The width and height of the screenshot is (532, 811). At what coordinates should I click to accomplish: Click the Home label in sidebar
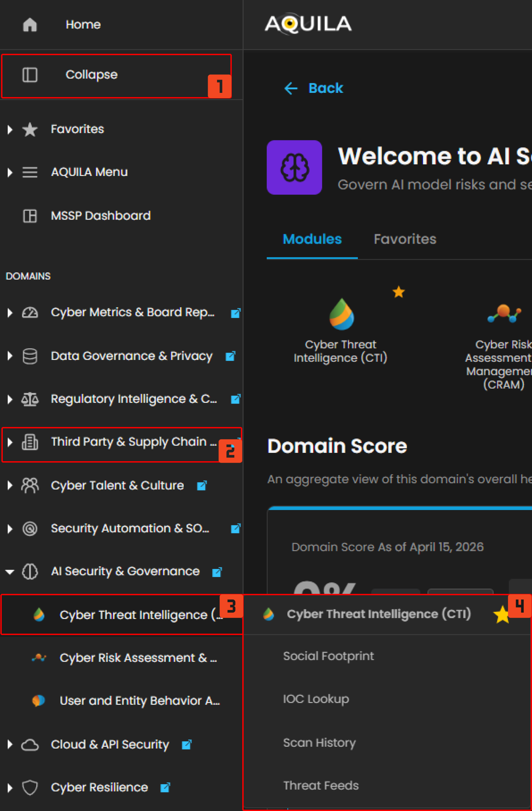[x=83, y=25]
